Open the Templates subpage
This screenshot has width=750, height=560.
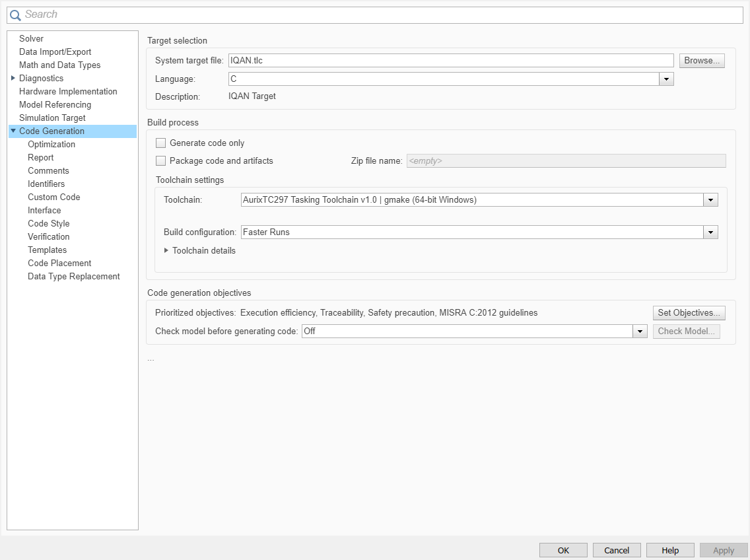tap(47, 250)
